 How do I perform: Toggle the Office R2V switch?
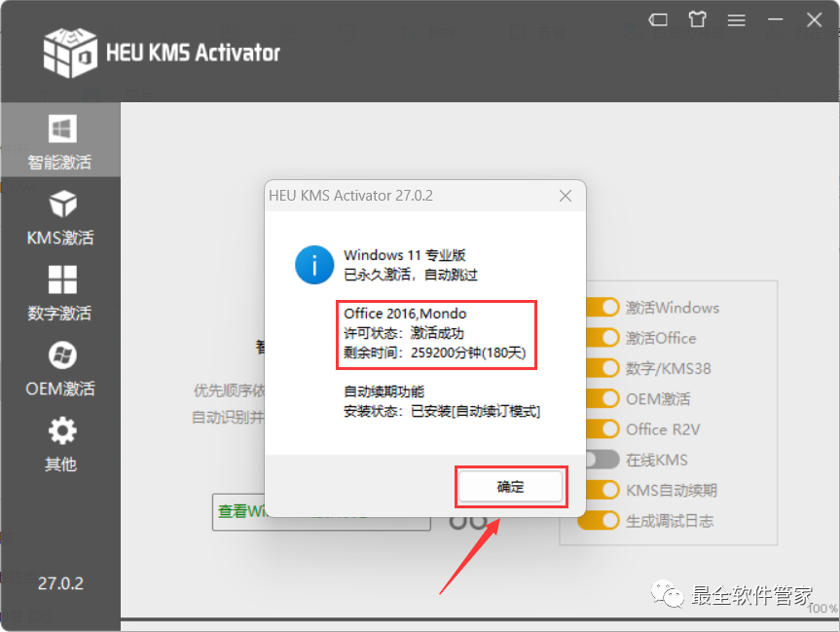tap(603, 428)
